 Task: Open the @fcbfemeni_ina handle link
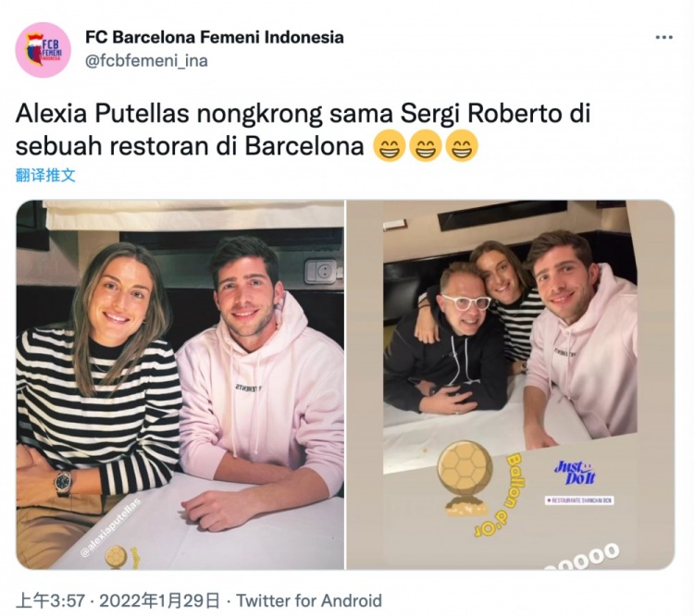[x=146, y=61]
